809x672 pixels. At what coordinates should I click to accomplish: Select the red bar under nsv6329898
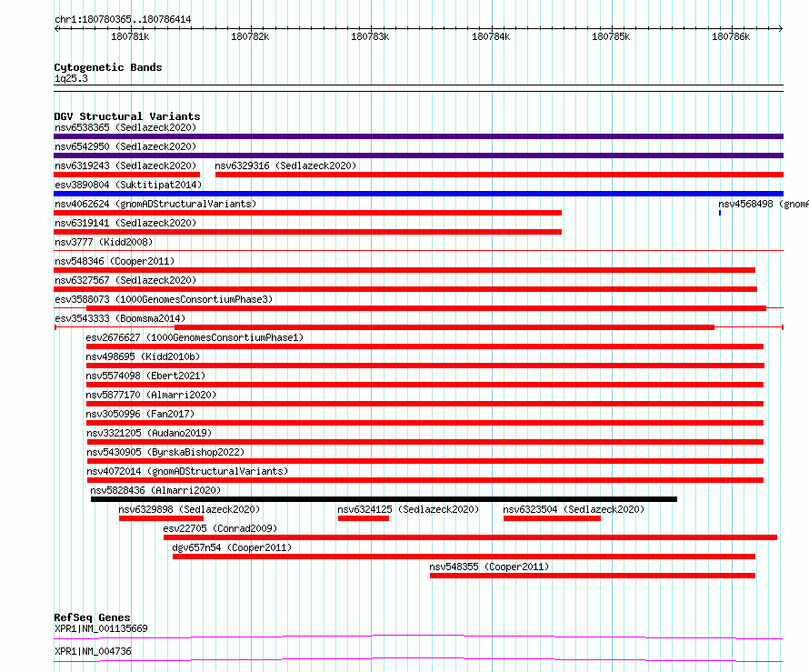(161, 518)
